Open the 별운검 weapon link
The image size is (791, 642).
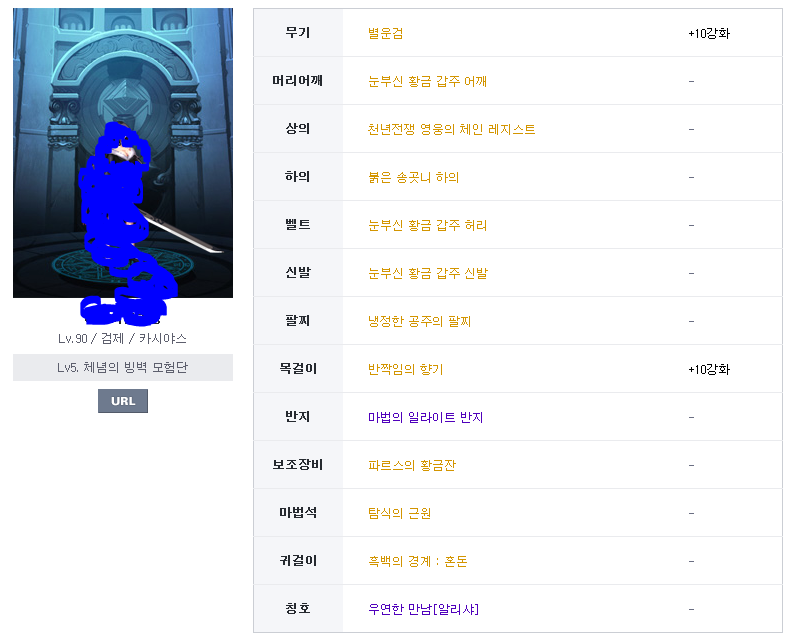[x=385, y=33]
